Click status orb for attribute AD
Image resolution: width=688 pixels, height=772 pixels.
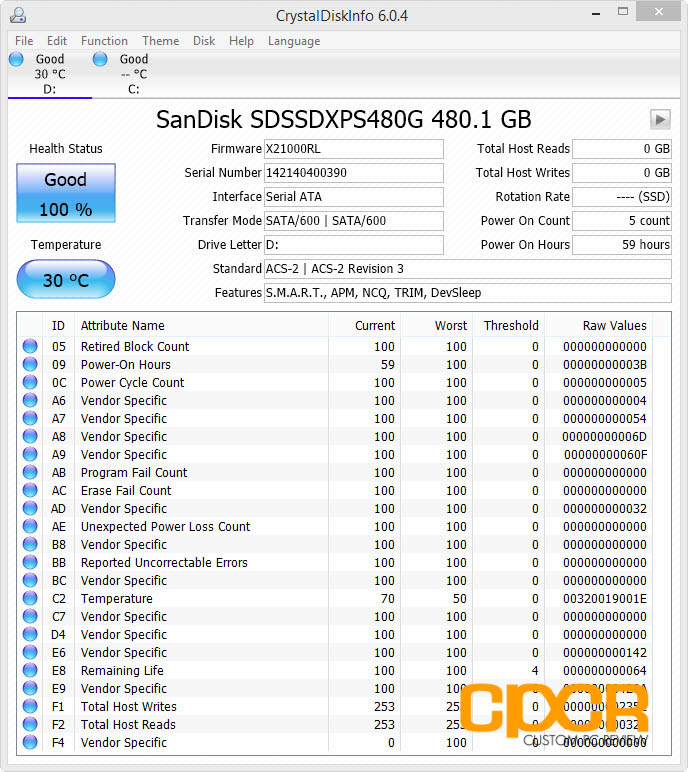[x=30, y=508]
